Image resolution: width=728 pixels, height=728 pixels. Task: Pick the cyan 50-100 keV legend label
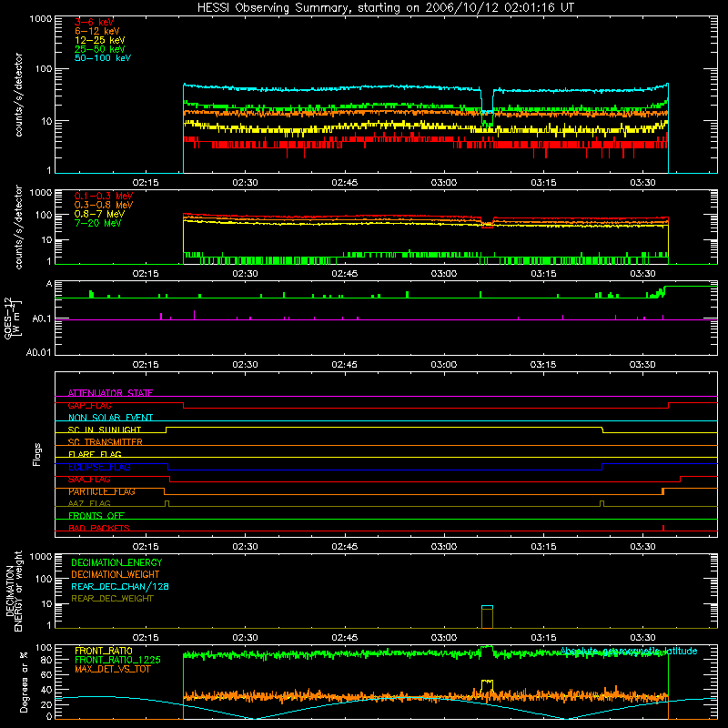(103, 58)
